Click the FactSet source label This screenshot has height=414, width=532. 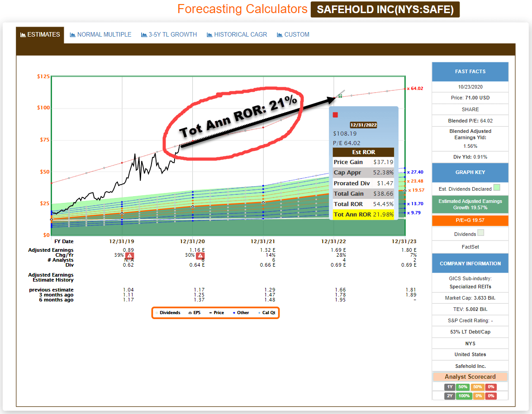click(470, 247)
